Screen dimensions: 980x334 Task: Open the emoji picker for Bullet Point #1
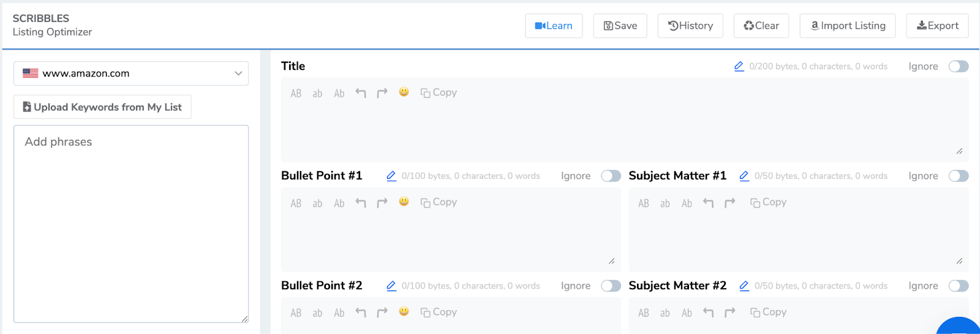(x=404, y=202)
